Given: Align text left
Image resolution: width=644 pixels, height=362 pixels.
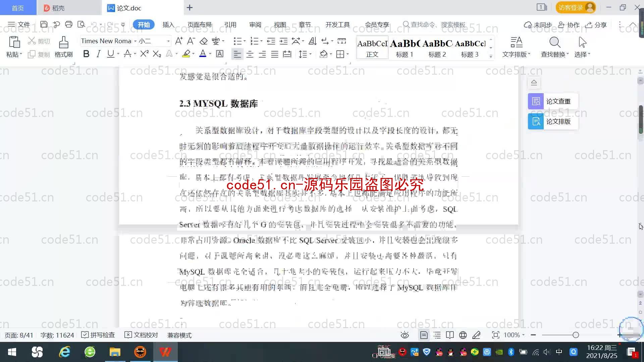Looking at the screenshot, I should point(237,54).
